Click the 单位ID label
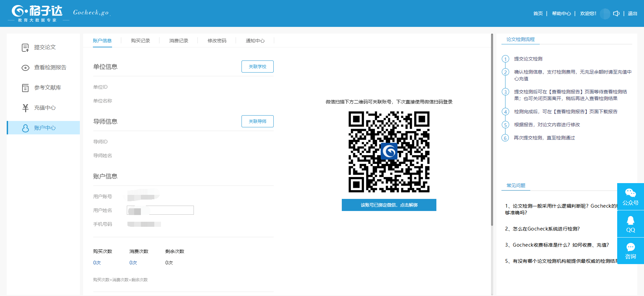Screen dimensions: 644x296 tap(100, 87)
